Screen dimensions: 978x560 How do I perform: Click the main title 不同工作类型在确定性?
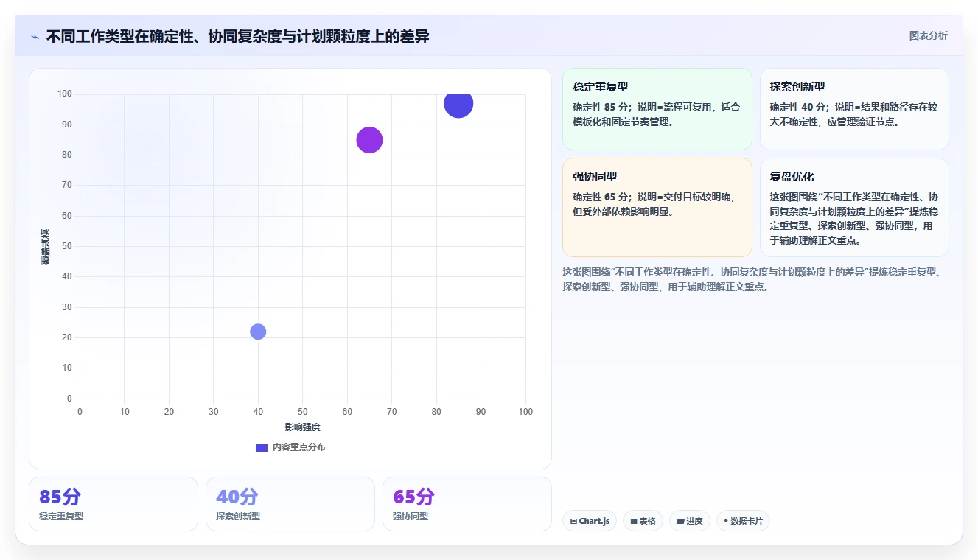237,36
